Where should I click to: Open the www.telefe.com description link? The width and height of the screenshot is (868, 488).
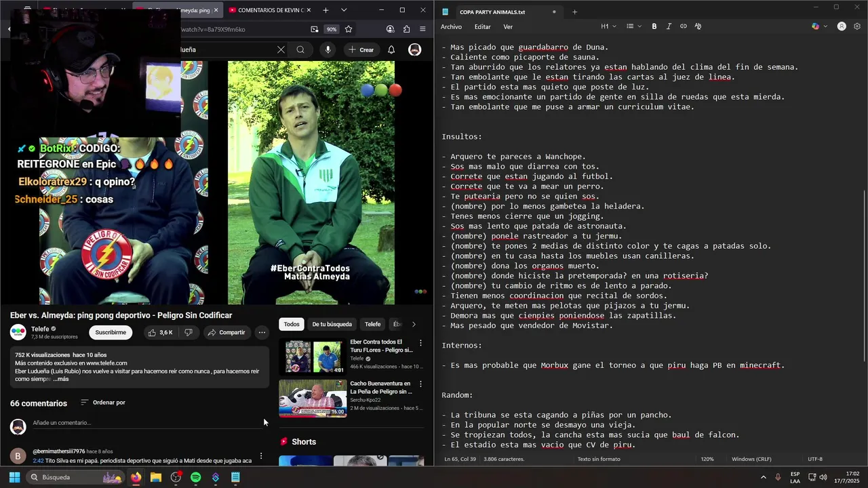(107, 363)
